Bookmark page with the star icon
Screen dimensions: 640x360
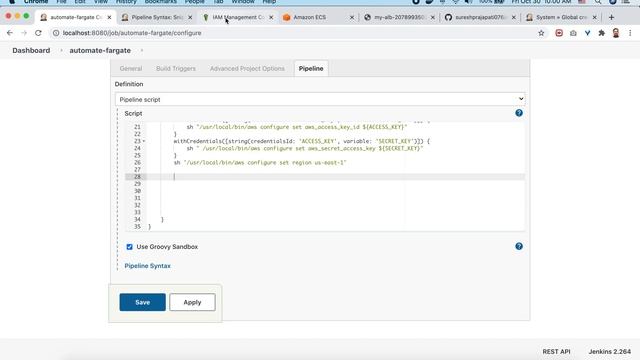(541, 33)
